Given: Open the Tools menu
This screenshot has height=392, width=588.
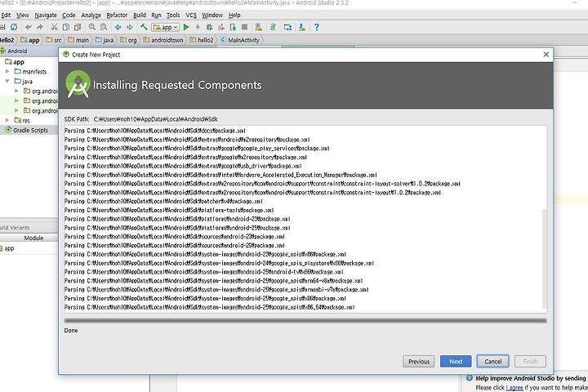Looking at the screenshot, I should [173, 15].
